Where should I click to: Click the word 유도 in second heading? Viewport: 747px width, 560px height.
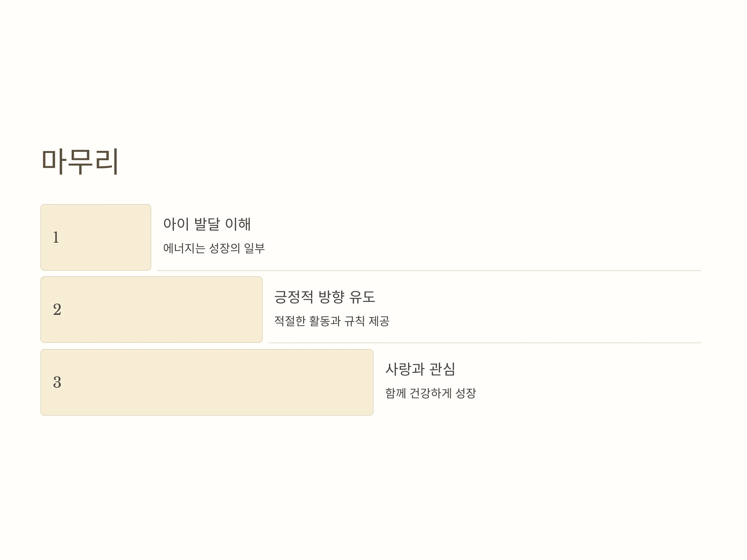point(362,297)
